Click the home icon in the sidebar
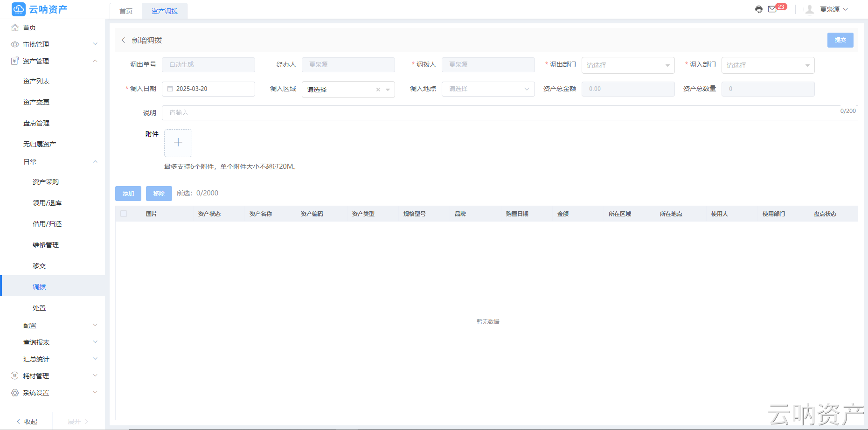 (15, 28)
